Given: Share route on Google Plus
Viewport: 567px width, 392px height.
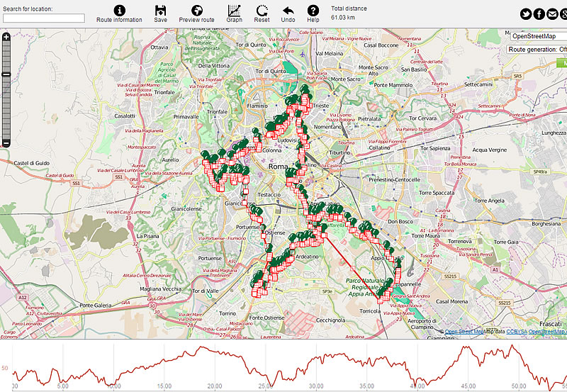Looking at the screenshot, I should [x=563, y=14].
